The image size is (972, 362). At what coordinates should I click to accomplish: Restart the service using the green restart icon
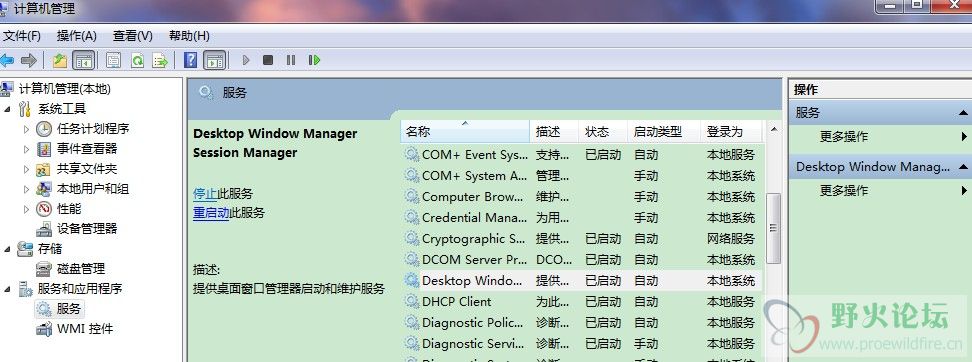(314, 60)
